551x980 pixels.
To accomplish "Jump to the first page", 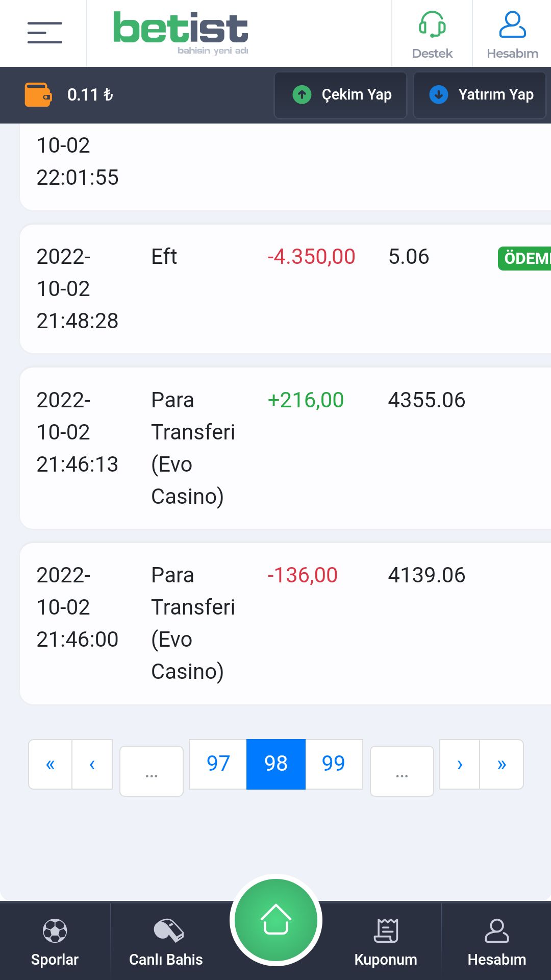I will (x=50, y=764).
